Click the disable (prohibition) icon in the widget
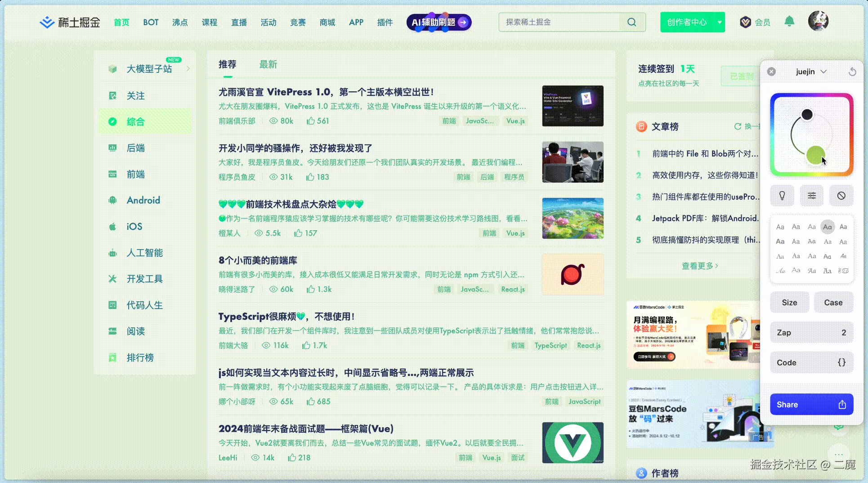This screenshot has width=868, height=483. point(841,196)
